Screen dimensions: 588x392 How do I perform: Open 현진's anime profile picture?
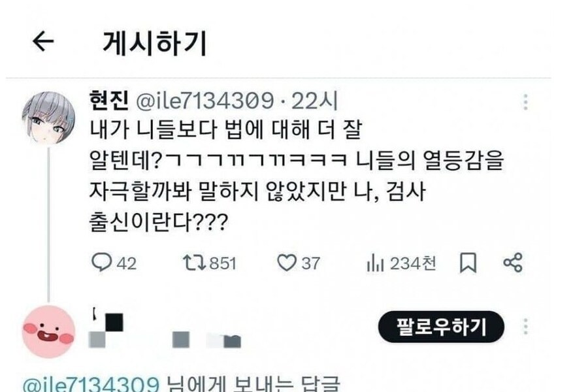point(48,118)
